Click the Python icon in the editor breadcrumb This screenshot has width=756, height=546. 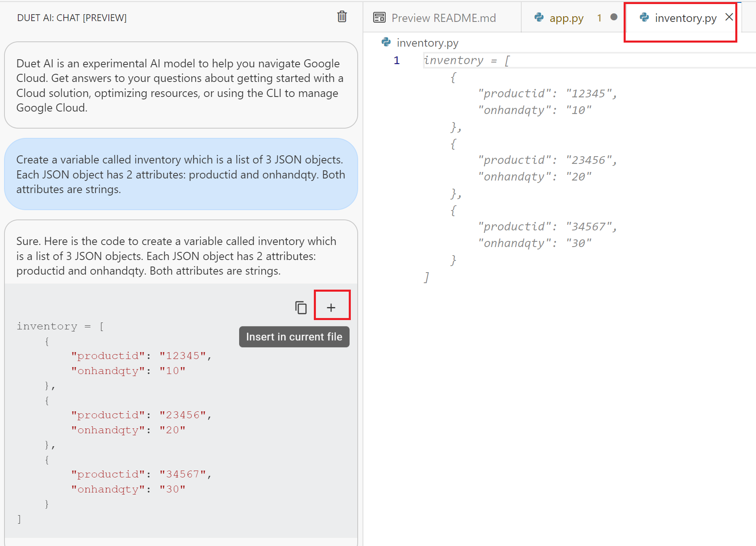click(x=386, y=42)
